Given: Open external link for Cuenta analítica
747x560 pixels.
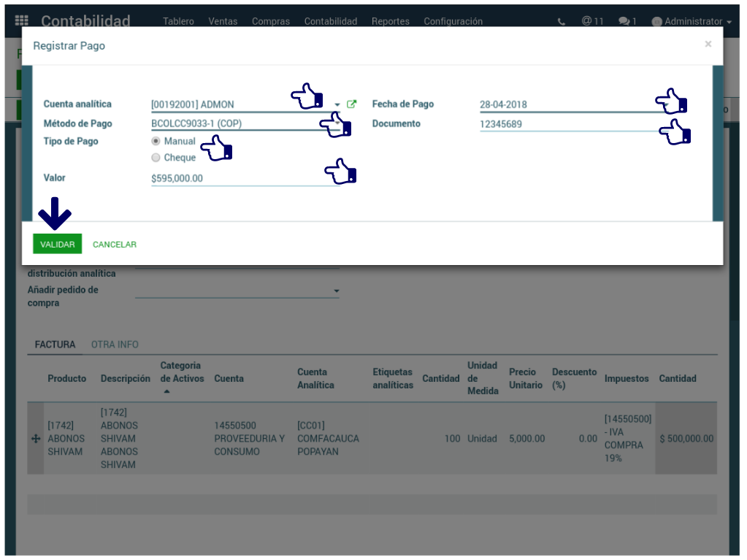Looking at the screenshot, I should tap(351, 104).
